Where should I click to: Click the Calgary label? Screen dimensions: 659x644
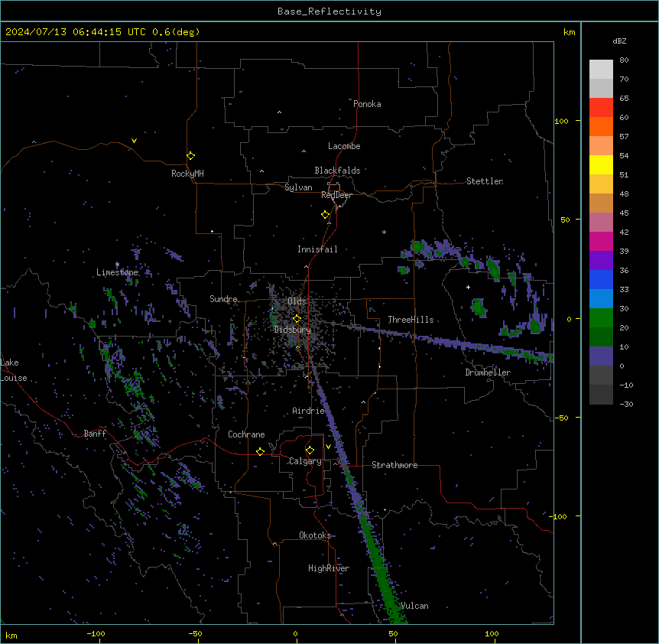pos(305,461)
